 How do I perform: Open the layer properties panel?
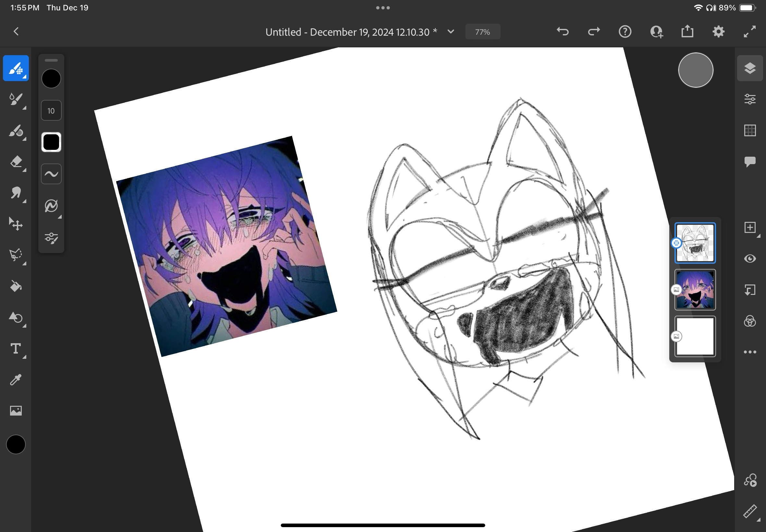[750, 99]
